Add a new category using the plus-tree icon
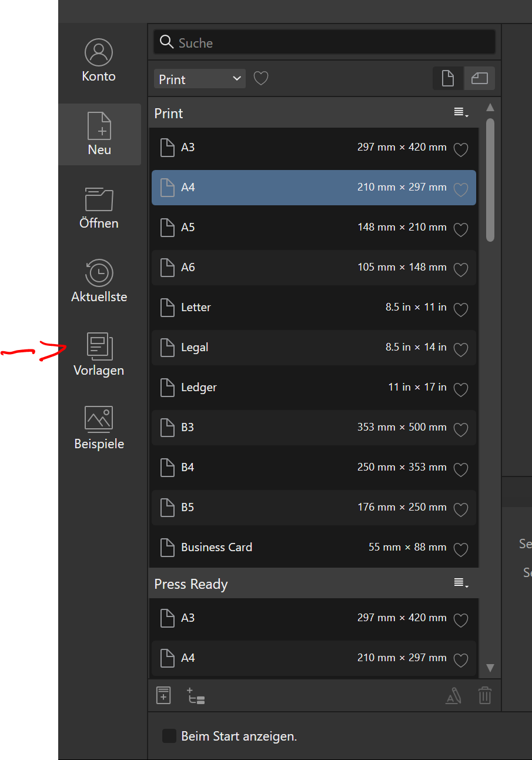Viewport: 532px width, 760px height. [196, 695]
